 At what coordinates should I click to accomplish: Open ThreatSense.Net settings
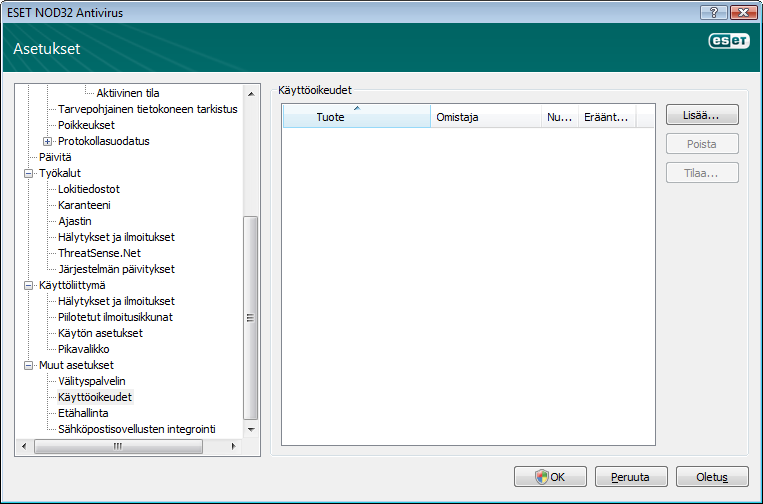pos(99,253)
